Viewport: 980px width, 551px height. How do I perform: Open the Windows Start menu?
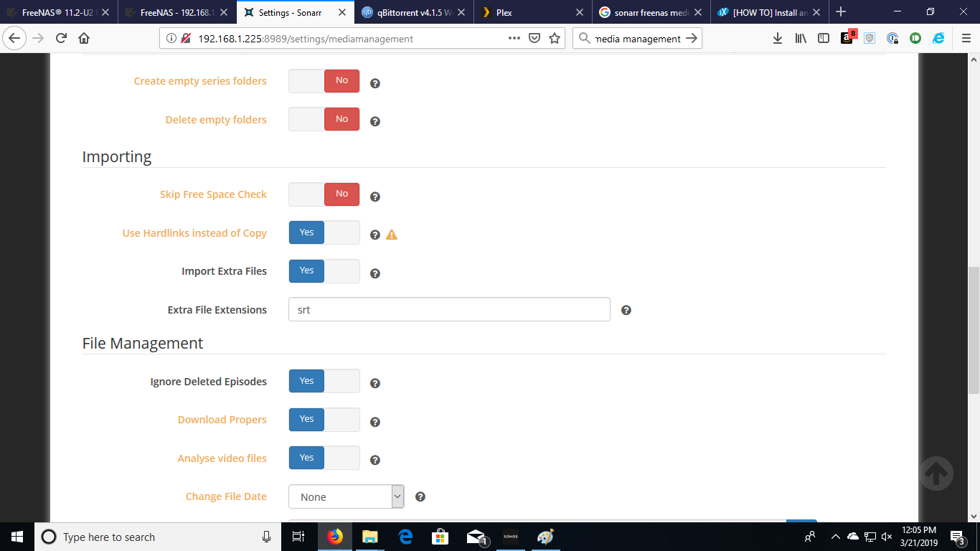click(17, 537)
